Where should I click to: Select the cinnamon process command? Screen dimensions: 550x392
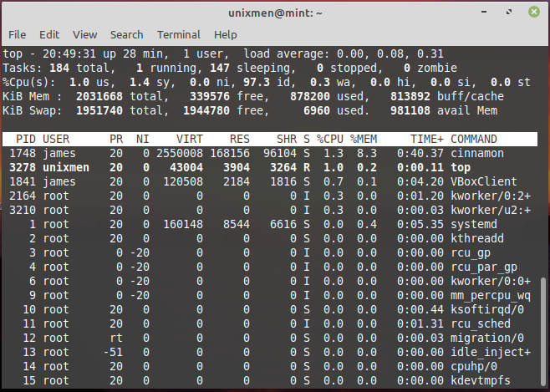click(x=477, y=153)
